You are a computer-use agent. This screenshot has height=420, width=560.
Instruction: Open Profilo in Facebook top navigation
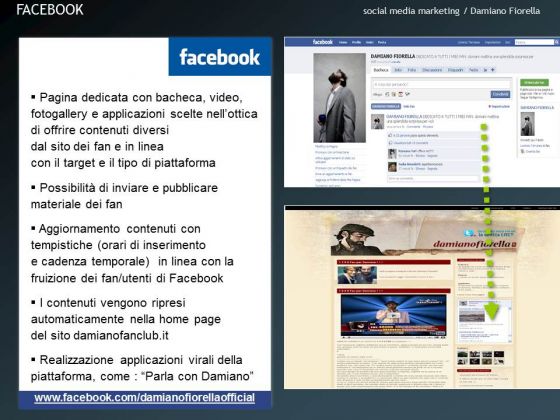[x=356, y=42]
